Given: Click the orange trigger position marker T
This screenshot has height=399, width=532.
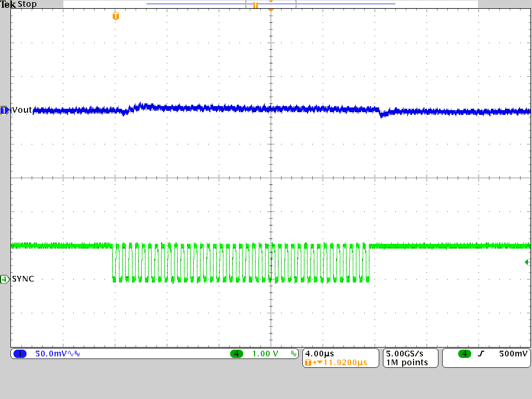Looking at the screenshot, I should click(115, 16).
